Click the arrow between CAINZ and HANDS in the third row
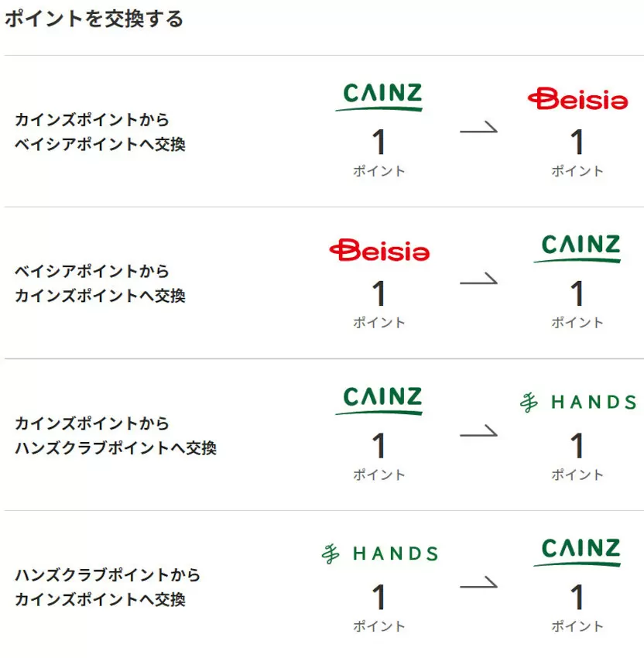644x658 pixels. click(x=478, y=431)
